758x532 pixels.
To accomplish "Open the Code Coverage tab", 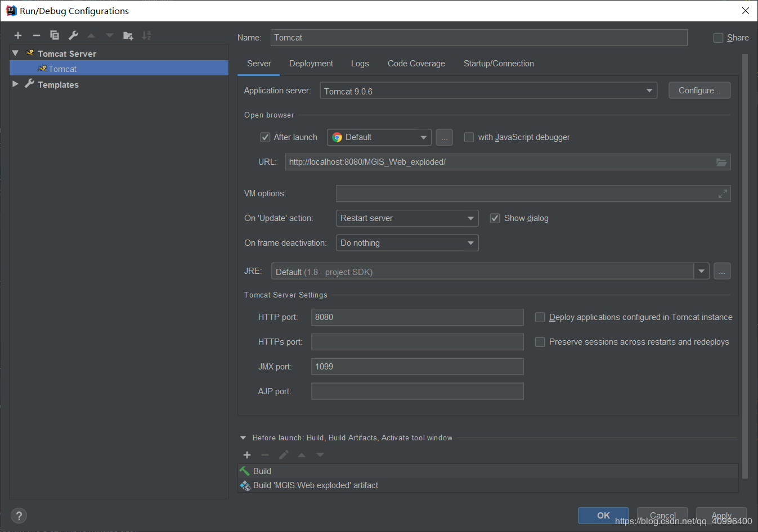I will (416, 64).
